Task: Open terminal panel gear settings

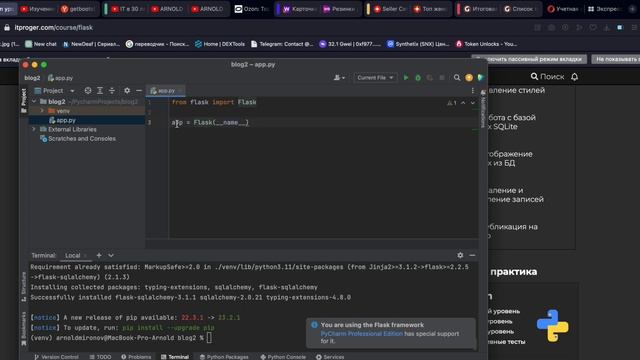Action: click(x=460, y=255)
